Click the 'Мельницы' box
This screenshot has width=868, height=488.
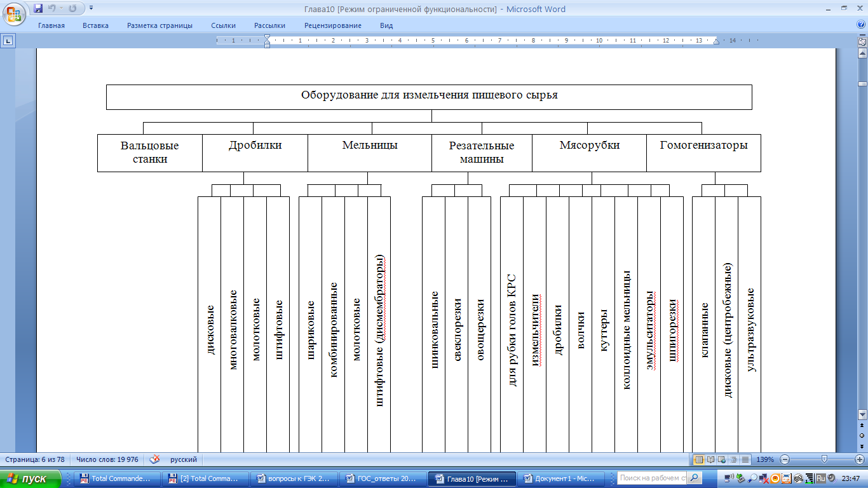370,152
